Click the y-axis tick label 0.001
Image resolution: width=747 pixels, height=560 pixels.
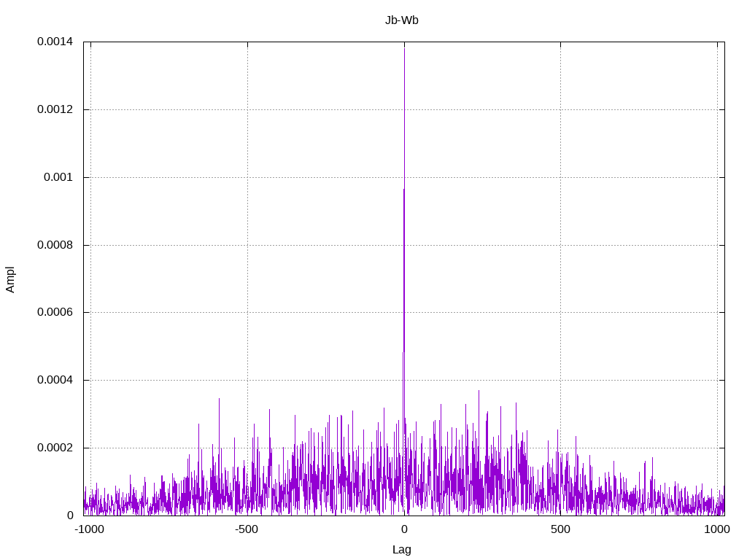pos(58,177)
